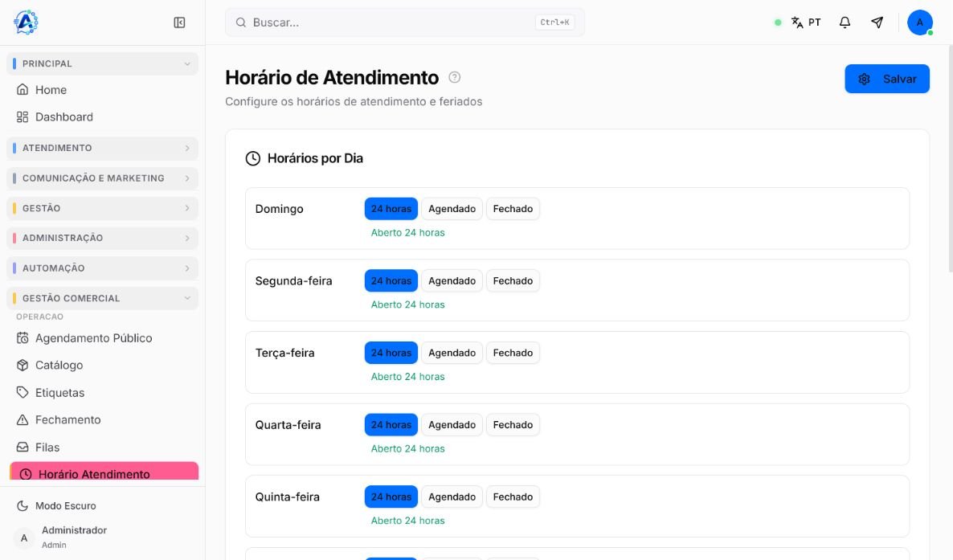The width and height of the screenshot is (953, 560).
Task: Set Terça-feira to Agendado
Action: (x=452, y=353)
